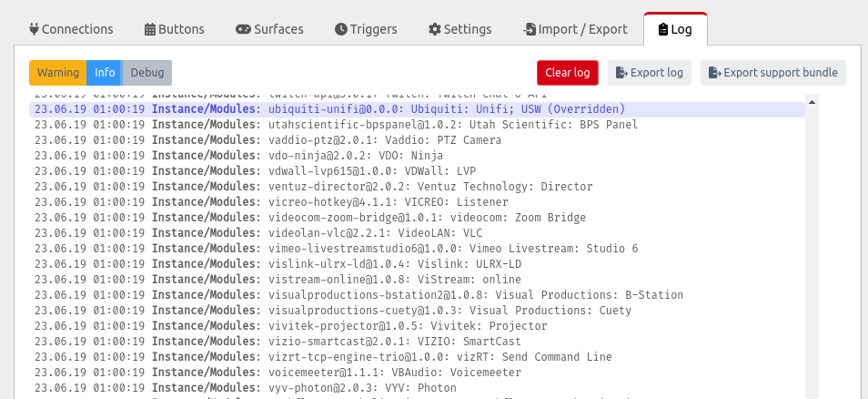Click the gamepad icon on Surfaces tab
The height and width of the screenshot is (399, 868).
tap(243, 29)
